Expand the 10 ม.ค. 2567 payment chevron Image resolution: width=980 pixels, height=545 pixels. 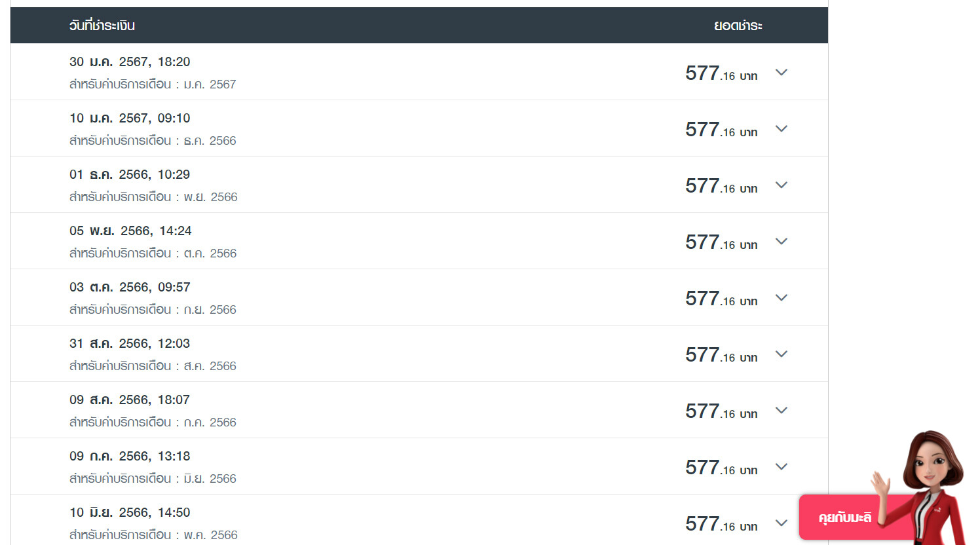(781, 128)
